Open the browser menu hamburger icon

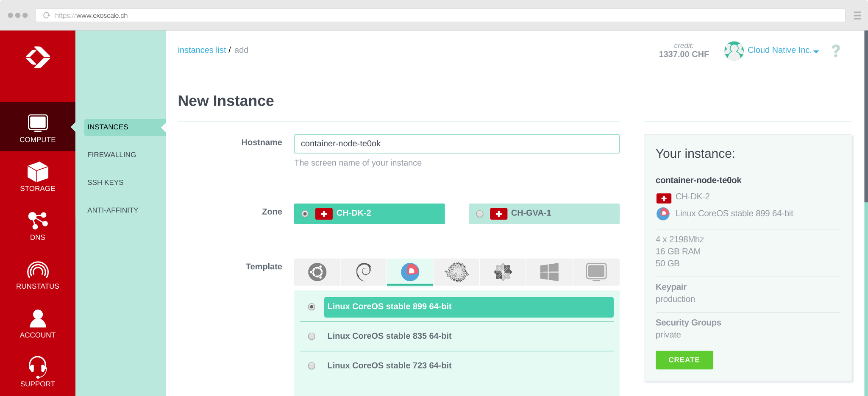coord(857,15)
